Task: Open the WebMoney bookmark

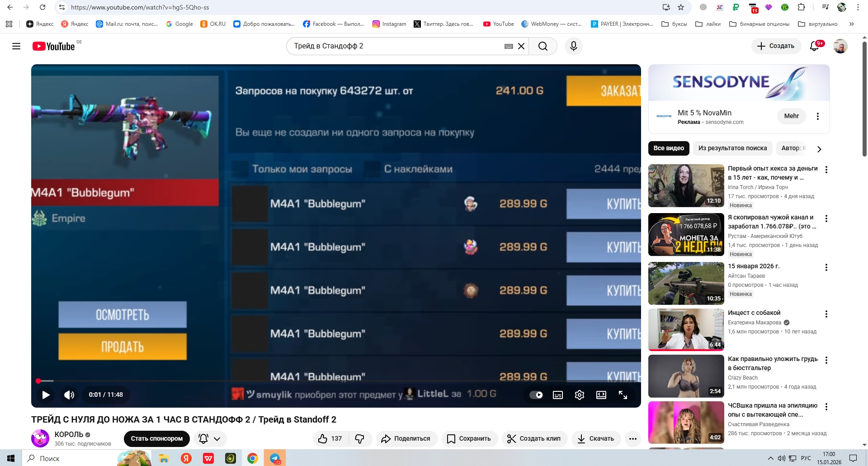Action: pos(552,24)
